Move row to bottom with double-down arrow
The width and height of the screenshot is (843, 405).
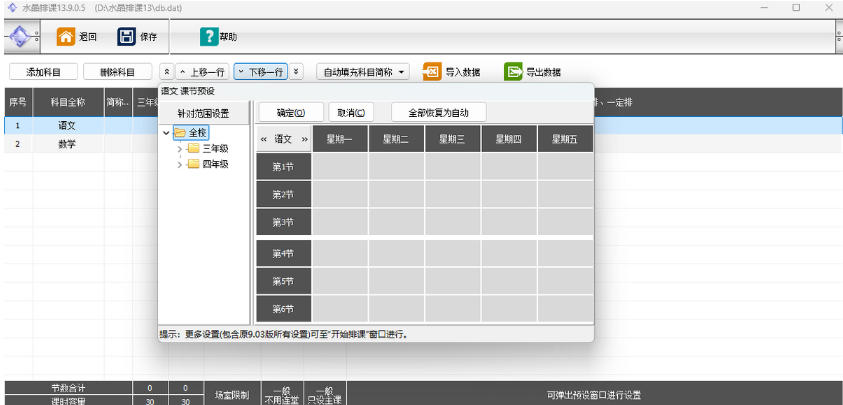tap(297, 72)
